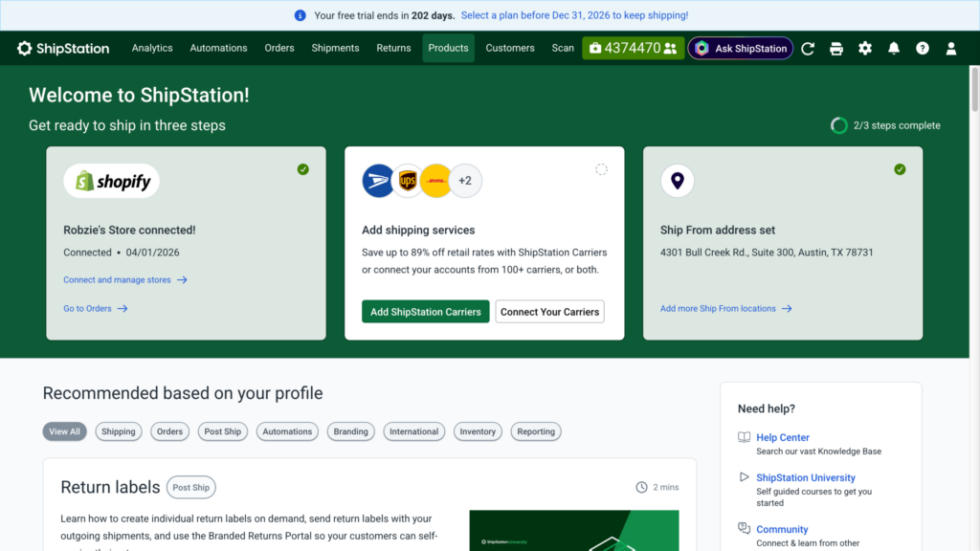980x551 pixels.
Task: Click Connect and manage stores link
Action: pos(125,280)
